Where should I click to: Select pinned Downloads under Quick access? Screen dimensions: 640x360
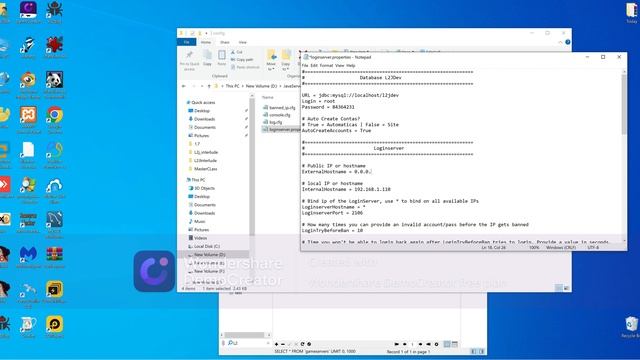point(204,119)
